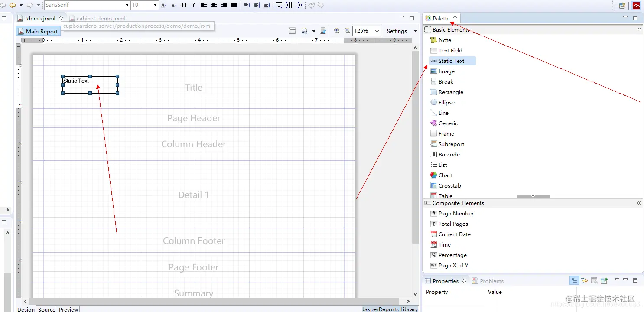Pick the Percentage composite element

coord(449,255)
